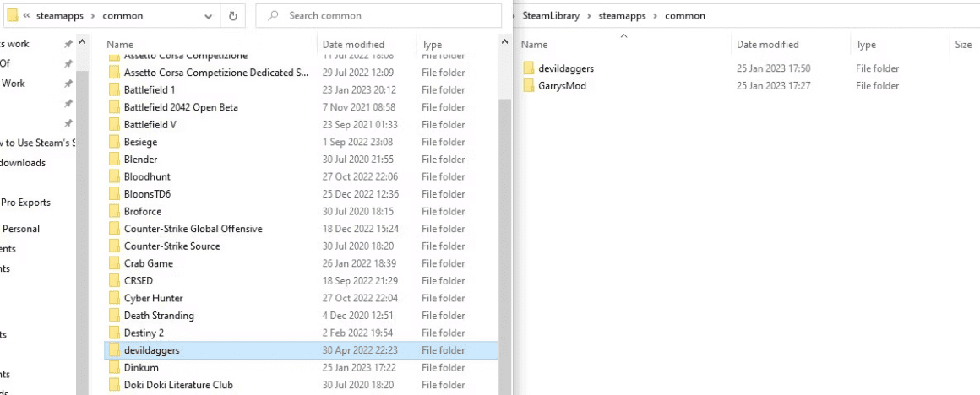Select Assetto Corsa Competizione Dedicated S... folder icon
Image resolution: width=980 pixels, height=395 pixels.
point(114,73)
